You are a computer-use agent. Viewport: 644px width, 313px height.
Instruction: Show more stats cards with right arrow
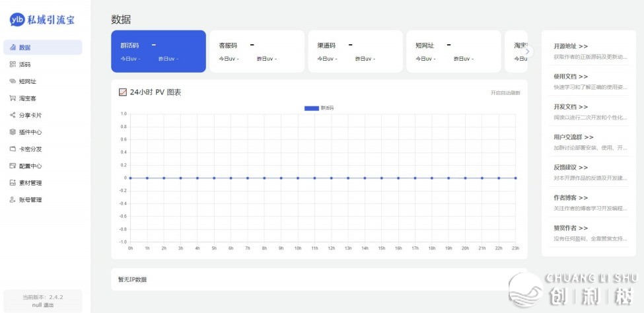pos(528,52)
